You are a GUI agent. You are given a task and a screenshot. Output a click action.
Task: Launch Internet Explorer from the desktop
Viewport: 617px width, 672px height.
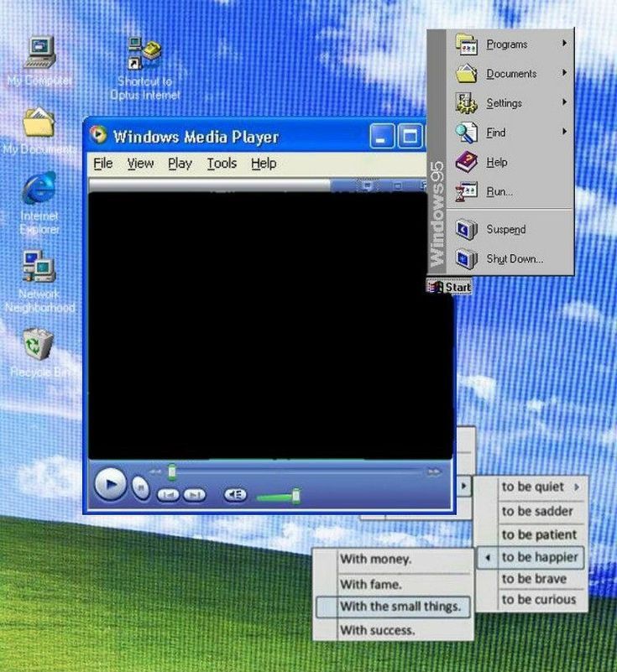coord(39,188)
